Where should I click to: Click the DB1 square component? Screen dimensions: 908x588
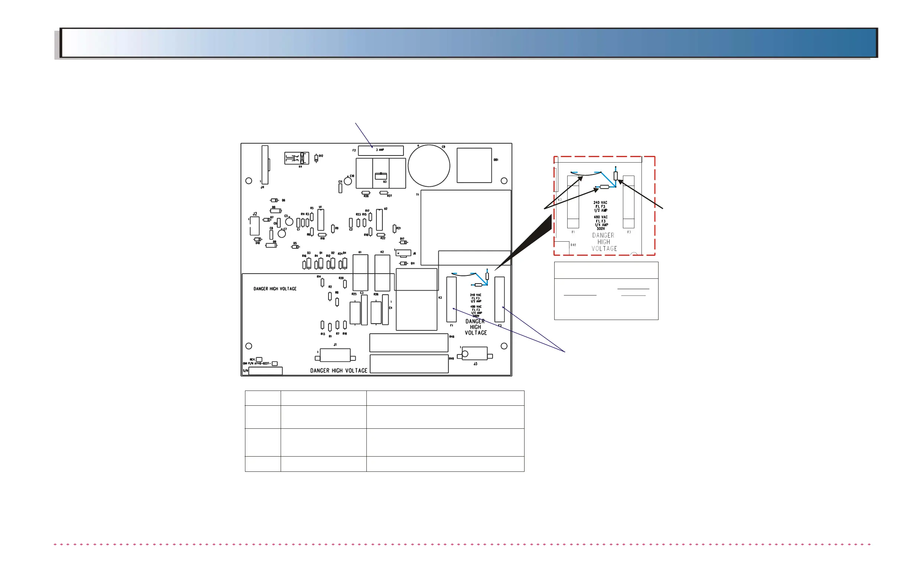(x=474, y=165)
